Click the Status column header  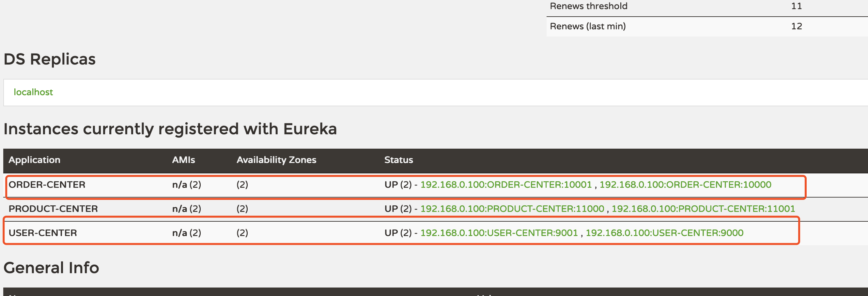[398, 160]
